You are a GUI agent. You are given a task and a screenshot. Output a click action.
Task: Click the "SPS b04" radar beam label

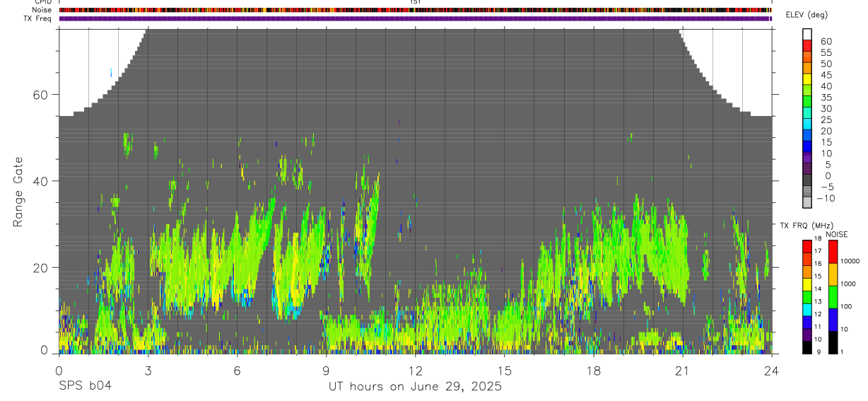pyautogui.click(x=85, y=386)
